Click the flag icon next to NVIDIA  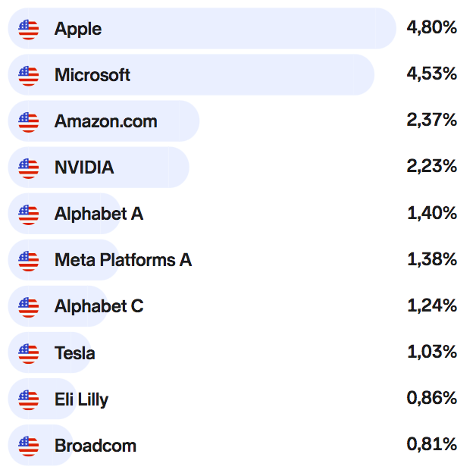pos(28,168)
